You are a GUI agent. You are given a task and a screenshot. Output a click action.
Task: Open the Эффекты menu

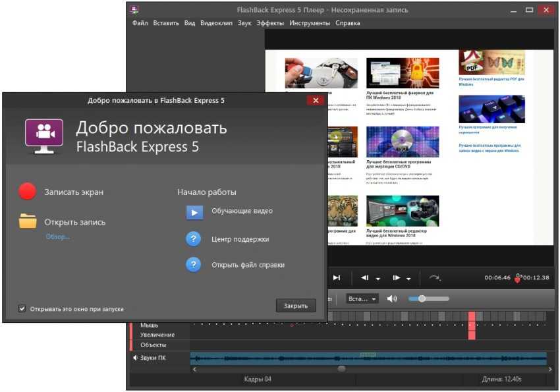pos(270,23)
